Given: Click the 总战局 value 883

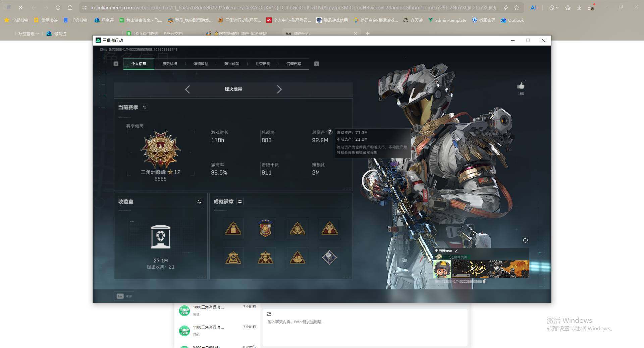Looking at the screenshot, I should click(x=267, y=140).
